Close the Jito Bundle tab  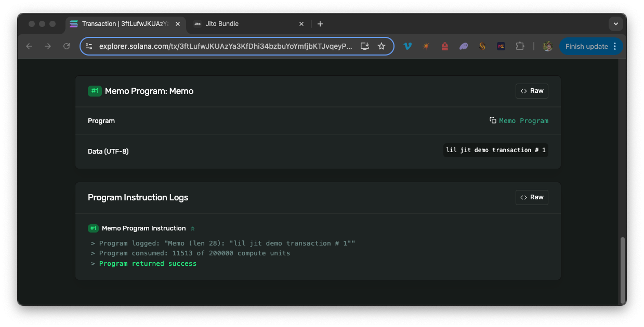point(301,24)
